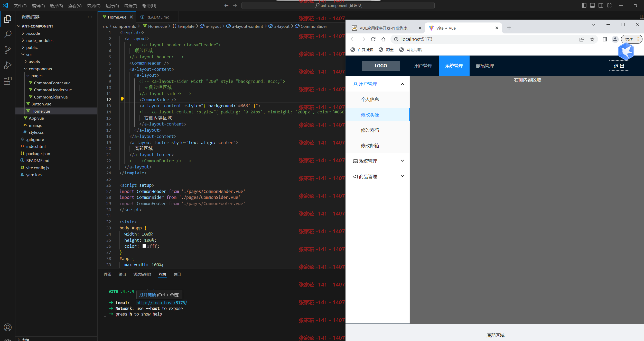
Task: Open the 百度搜索 bookmark
Action: tap(362, 50)
